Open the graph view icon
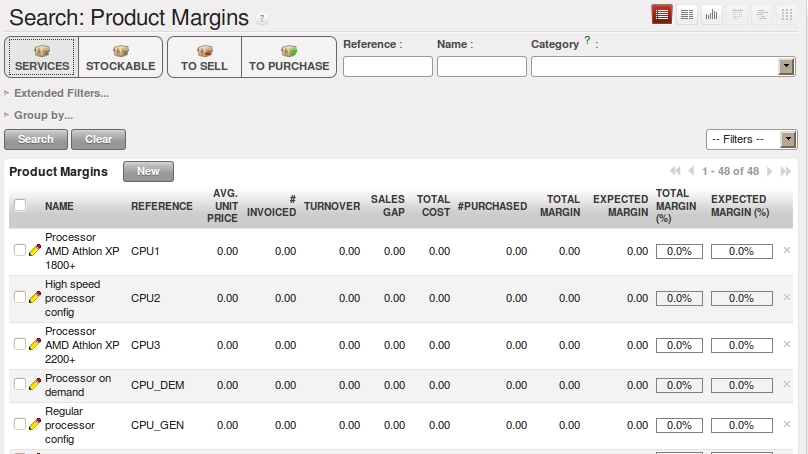 pos(712,14)
